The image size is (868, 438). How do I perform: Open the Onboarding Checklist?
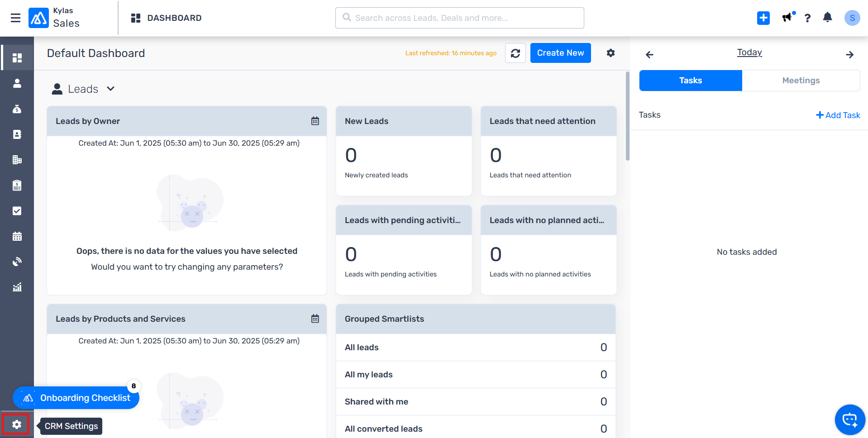(76, 398)
